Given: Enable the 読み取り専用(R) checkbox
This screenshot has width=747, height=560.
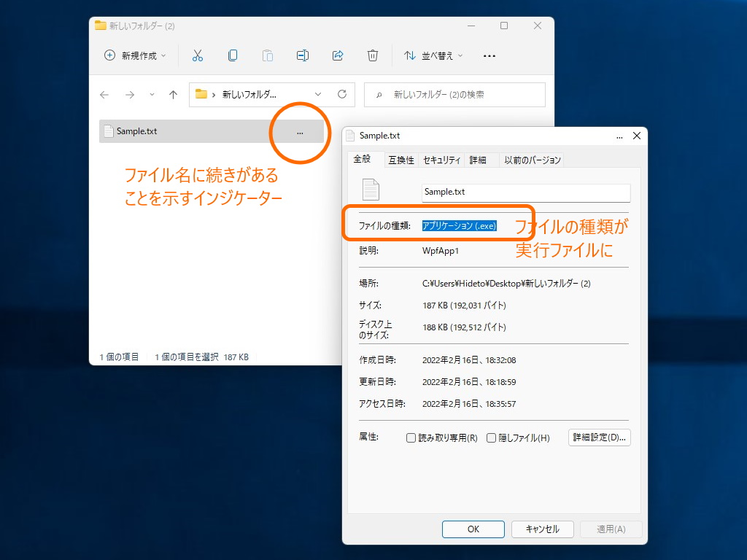Looking at the screenshot, I should (412, 437).
